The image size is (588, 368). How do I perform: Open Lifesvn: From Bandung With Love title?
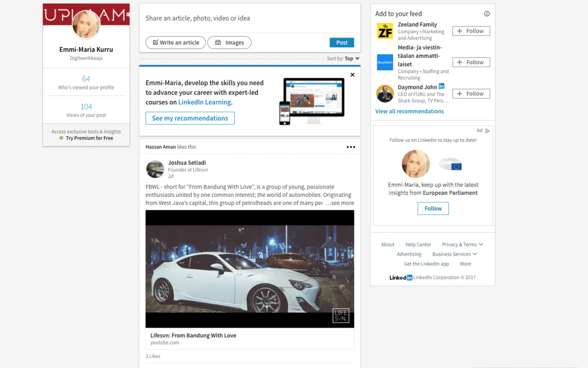pyautogui.click(x=193, y=335)
